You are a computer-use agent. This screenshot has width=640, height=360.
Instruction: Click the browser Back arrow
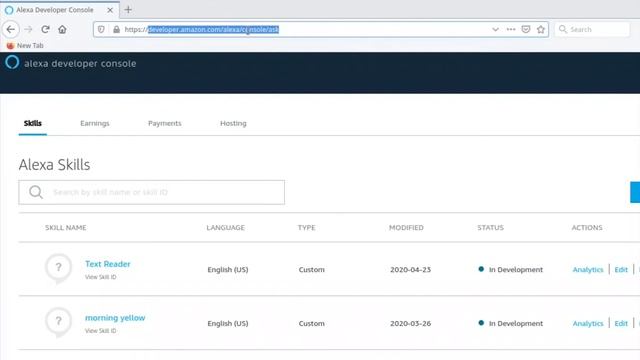pyautogui.click(x=11, y=29)
